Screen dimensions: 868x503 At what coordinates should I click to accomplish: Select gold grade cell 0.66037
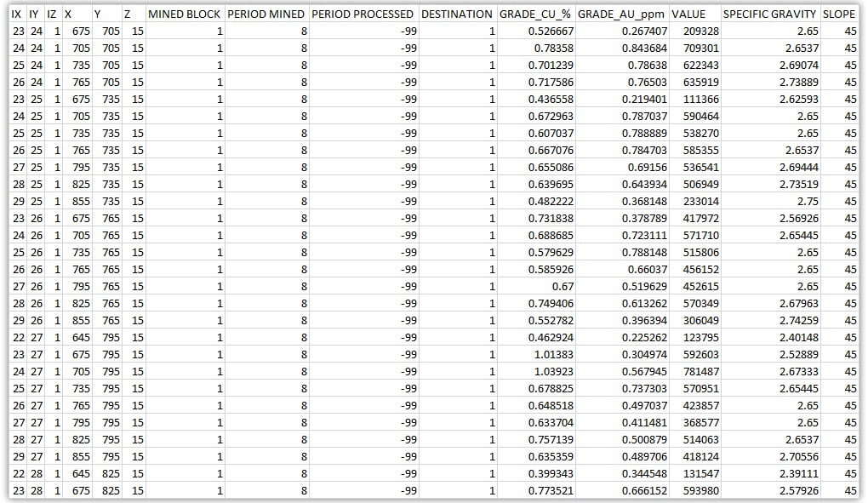click(622, 270)
